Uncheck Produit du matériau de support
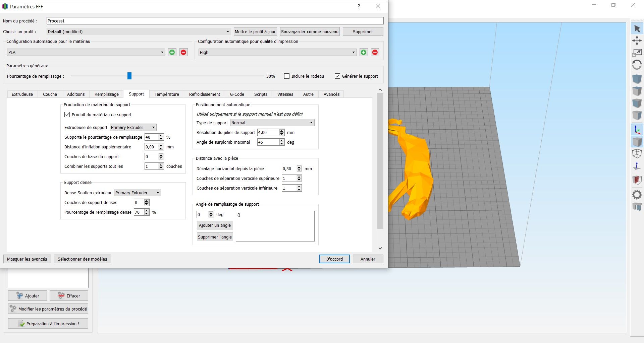 point(67,115)
